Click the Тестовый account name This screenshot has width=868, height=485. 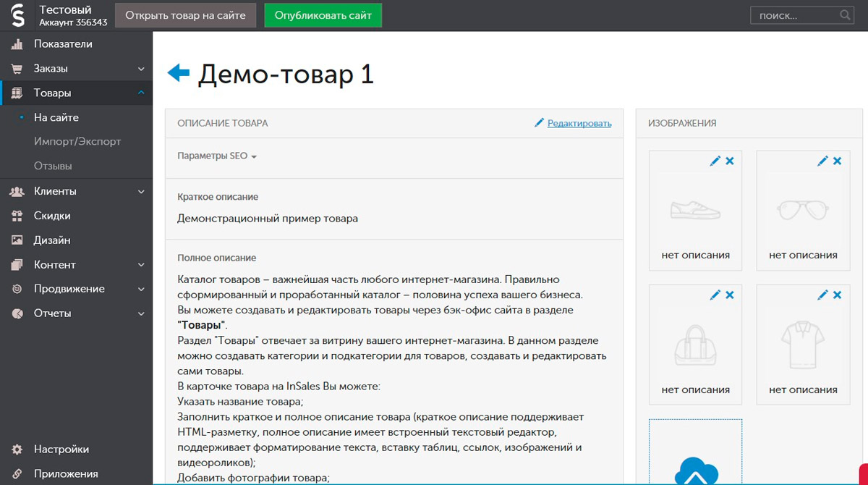66,10
